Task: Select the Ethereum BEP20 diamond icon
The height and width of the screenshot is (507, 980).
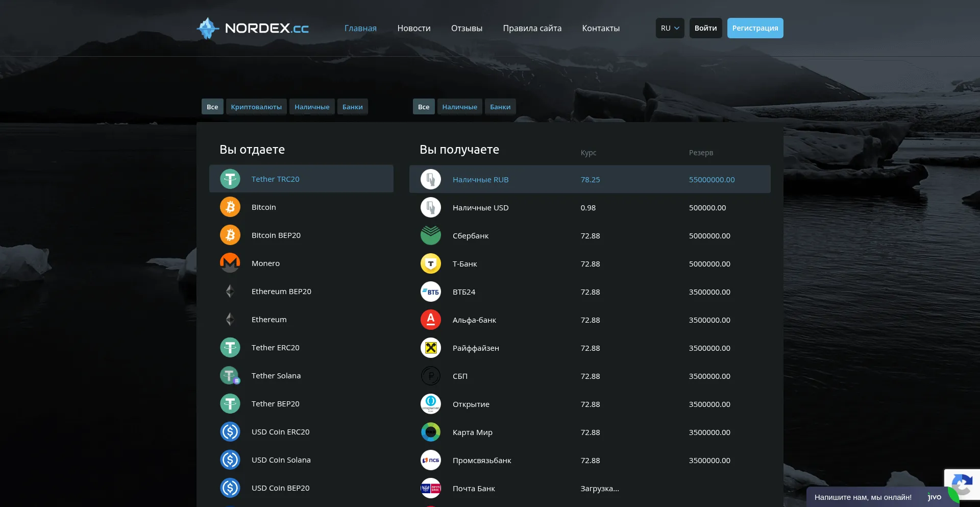Action: coord(230,292)
